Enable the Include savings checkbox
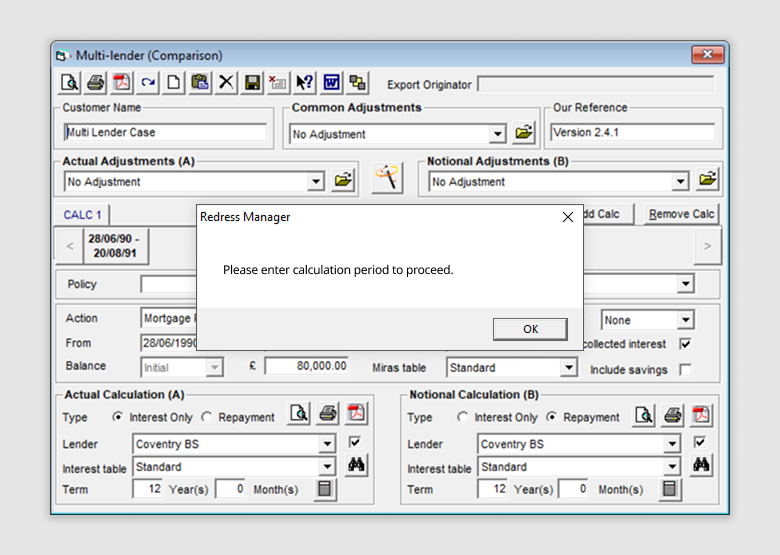Viewport: 780px width, 555px height. (685, 369)
